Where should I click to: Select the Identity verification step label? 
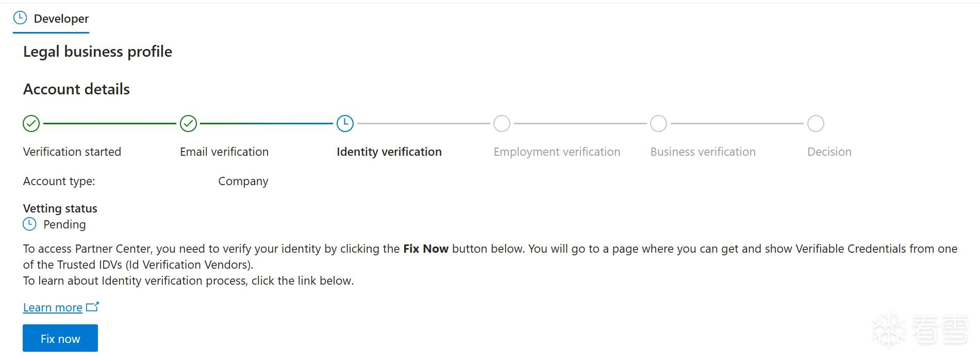[x=389, y=152]
